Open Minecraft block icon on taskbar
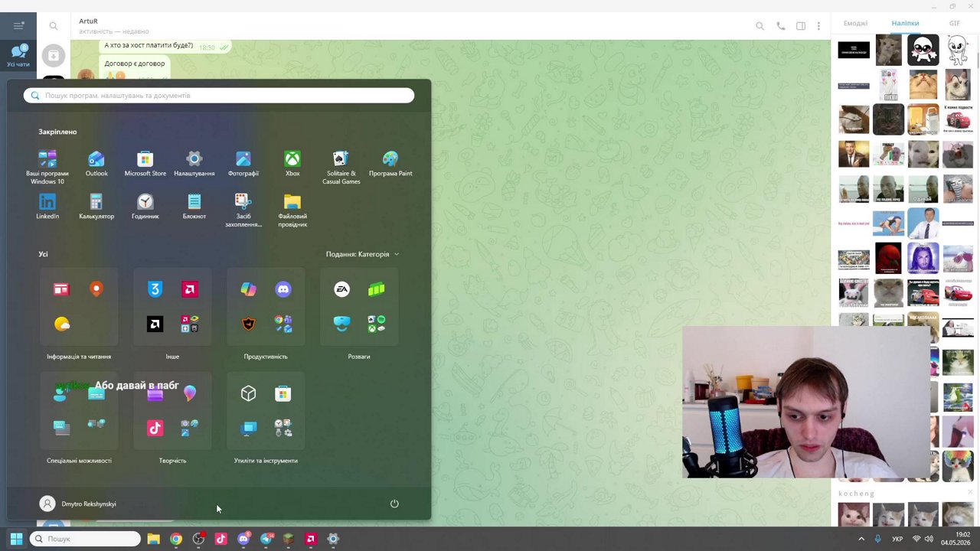Screen dimensions: 980x551 288,539
